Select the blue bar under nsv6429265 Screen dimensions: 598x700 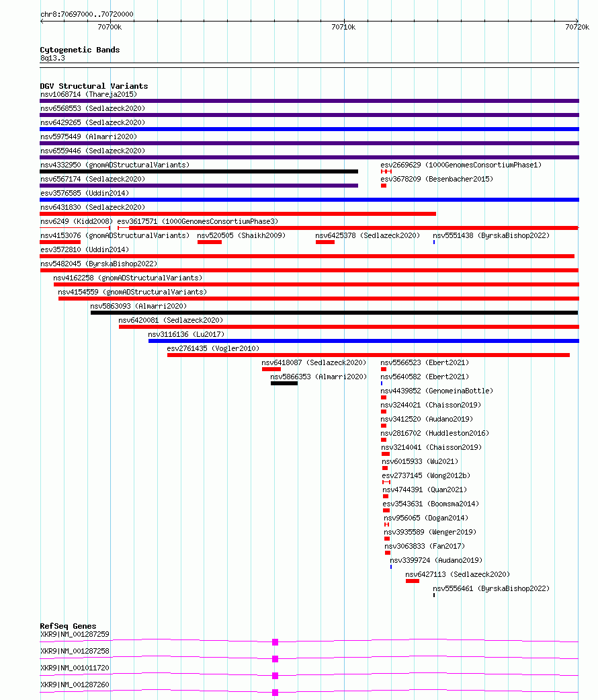(310, 129)
